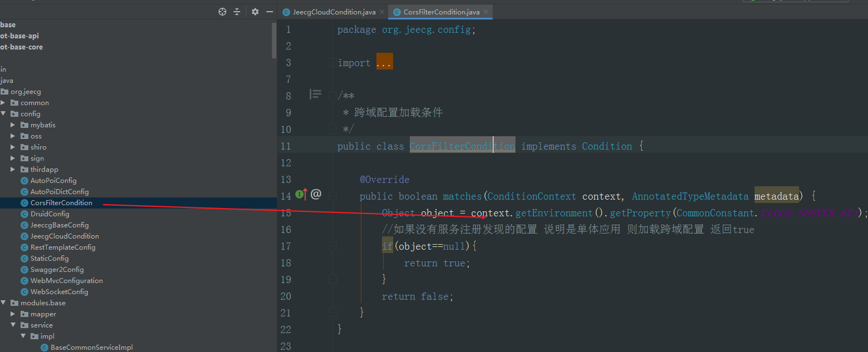Click the metadata parameter on line 14
The width and height of the screenshot is (868, 352).
(x=776, y=196)
